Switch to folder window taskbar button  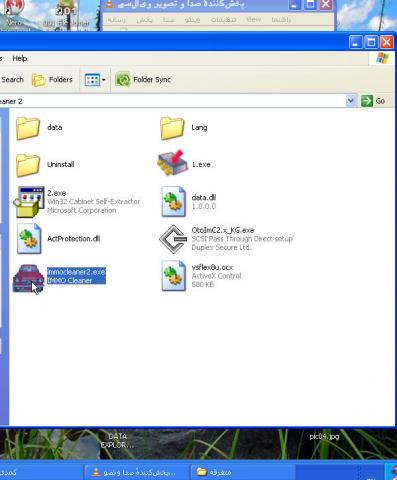pos(242,472)
